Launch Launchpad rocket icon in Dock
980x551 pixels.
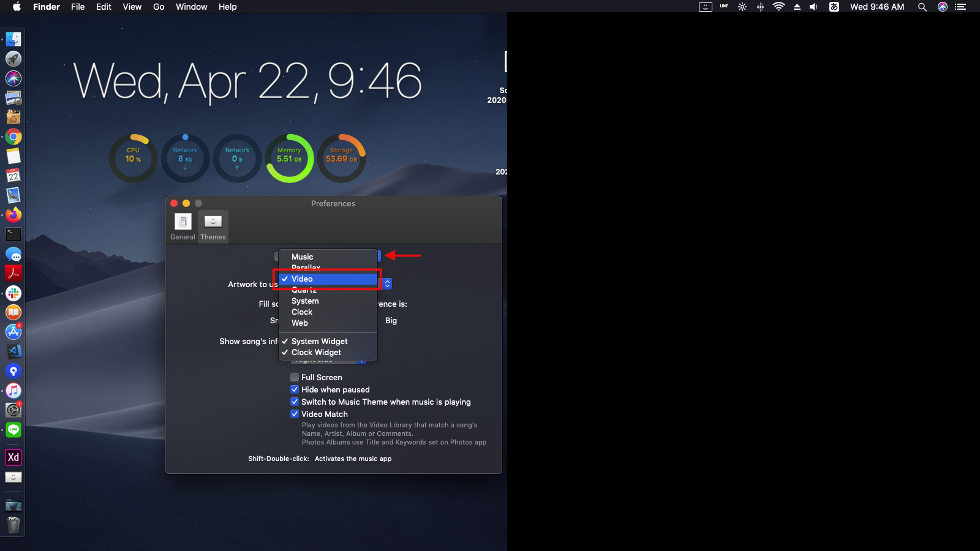tap(13, 59)
